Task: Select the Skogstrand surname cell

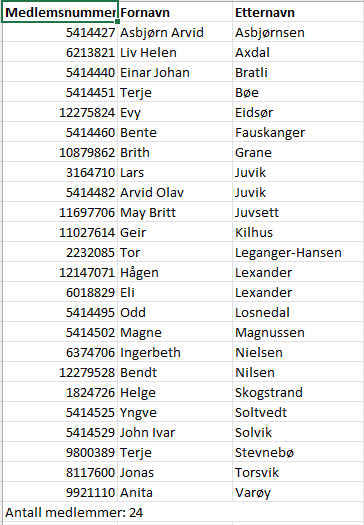Action: click(298, 392)
